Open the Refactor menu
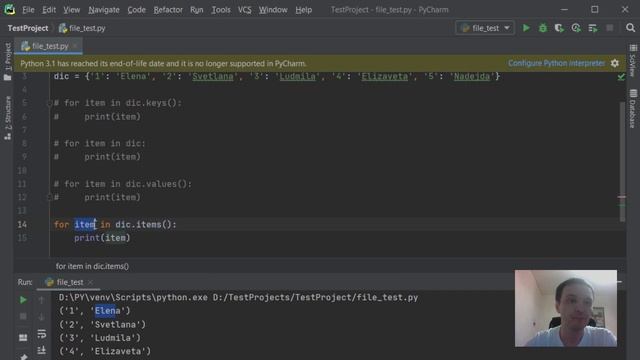640x360 pixels. coord(168,10)
